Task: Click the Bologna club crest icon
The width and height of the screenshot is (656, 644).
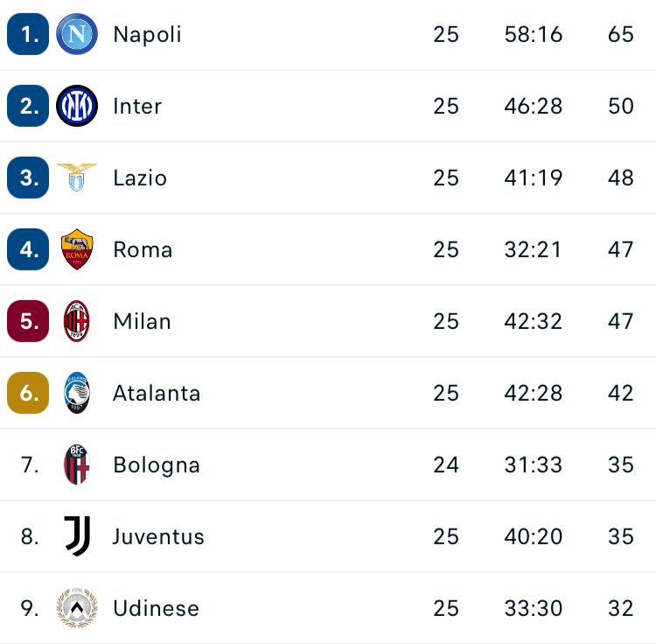Action: (77, 465)
